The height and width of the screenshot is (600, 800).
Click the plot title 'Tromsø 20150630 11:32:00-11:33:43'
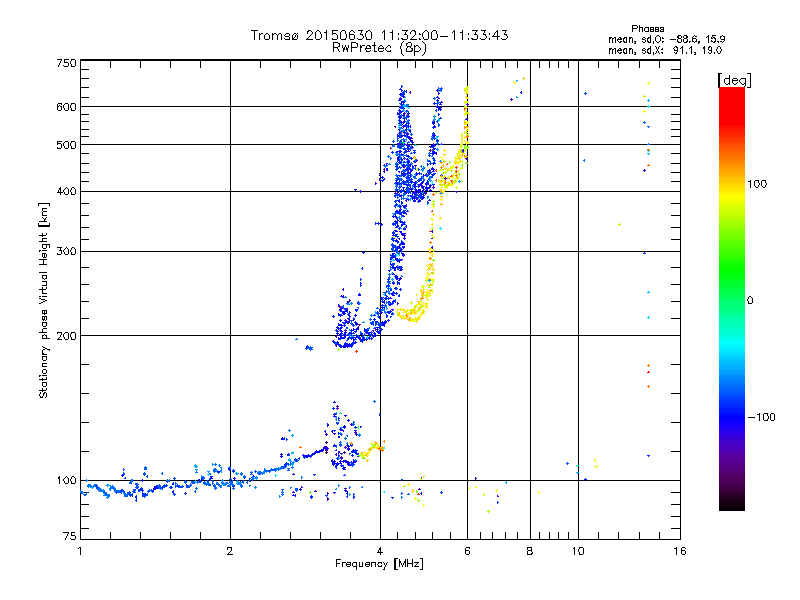tap(379, 35)
